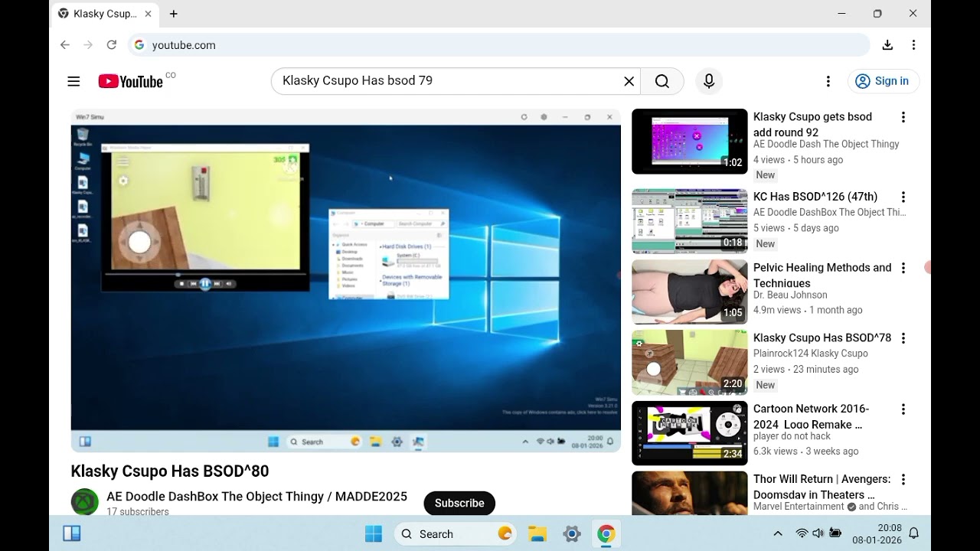Screen dimensions: 980x551
Task: Reload the page with Chrome refresh icon
Action: click(112, 45)
